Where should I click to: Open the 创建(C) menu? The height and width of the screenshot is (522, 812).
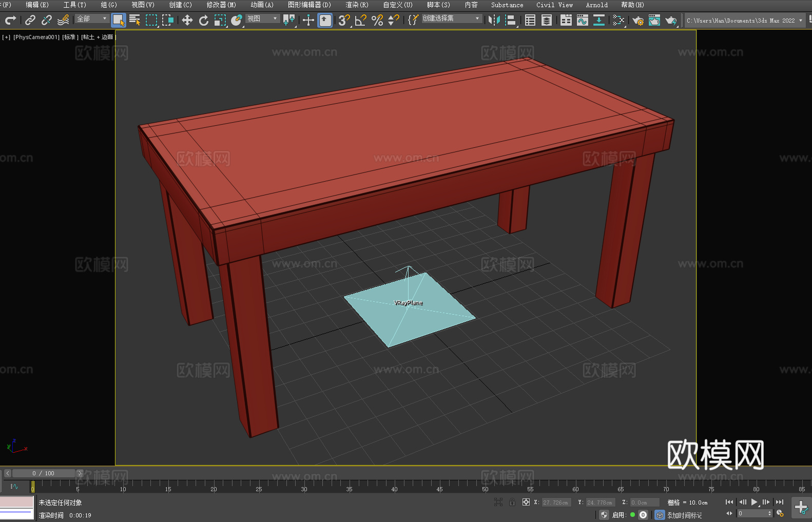[x=181, y=5]
